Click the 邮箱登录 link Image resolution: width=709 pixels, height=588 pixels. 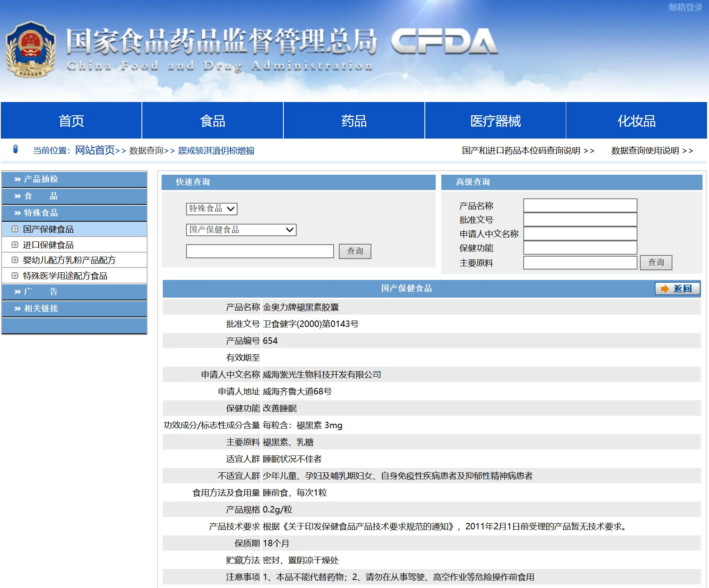pos(685,7)
